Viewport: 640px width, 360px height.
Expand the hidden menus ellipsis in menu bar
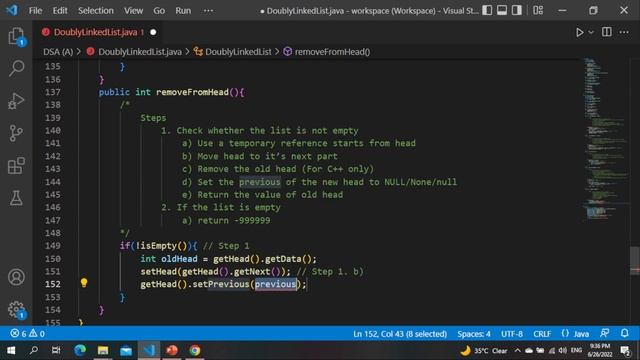click(x=208, y=11)
